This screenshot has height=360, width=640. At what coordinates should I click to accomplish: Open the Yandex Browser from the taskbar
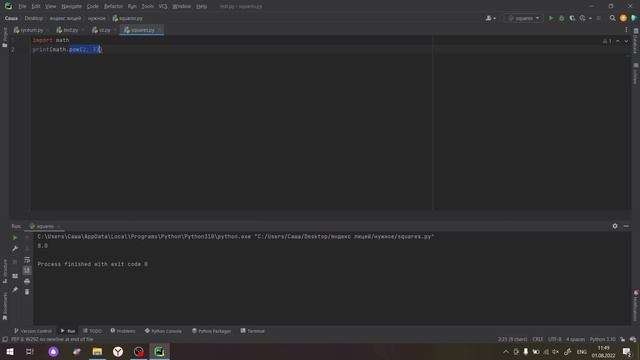(x=118, y=351)
